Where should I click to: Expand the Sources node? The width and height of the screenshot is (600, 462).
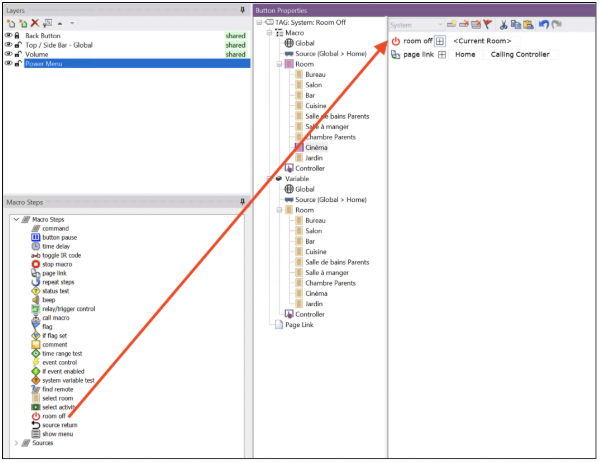[x=14, y=442]
